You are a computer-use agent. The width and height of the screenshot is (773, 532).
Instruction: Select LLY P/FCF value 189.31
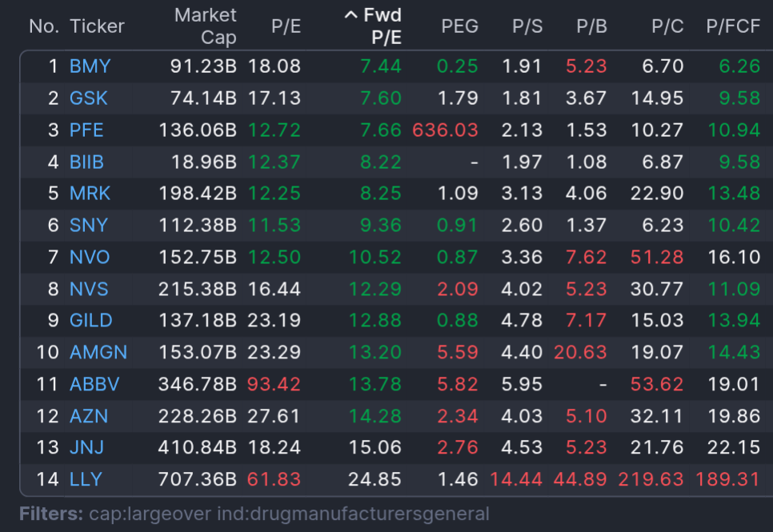pos(728,479)
